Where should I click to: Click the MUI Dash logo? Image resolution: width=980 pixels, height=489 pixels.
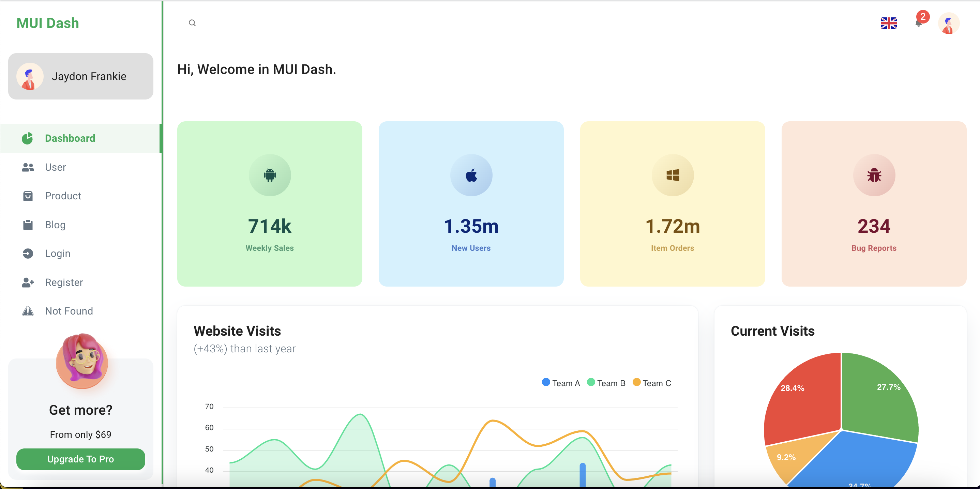pos(48,23)
